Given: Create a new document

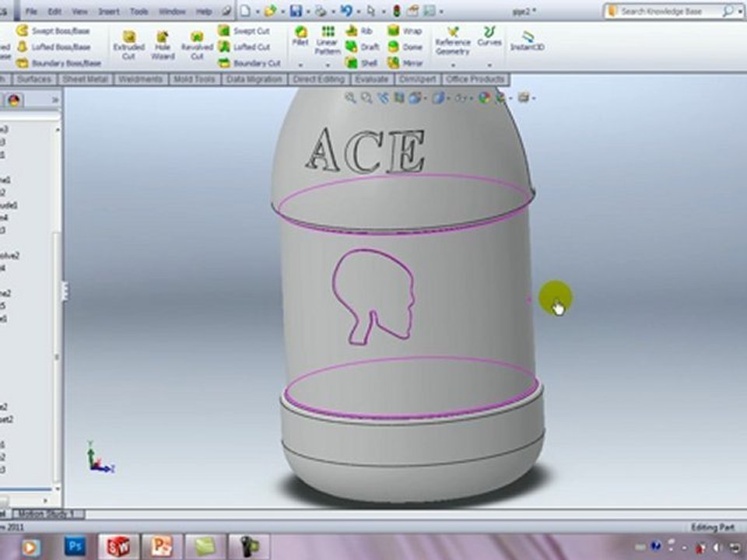Looking at the screenshot, I should (x=245, y=10).
